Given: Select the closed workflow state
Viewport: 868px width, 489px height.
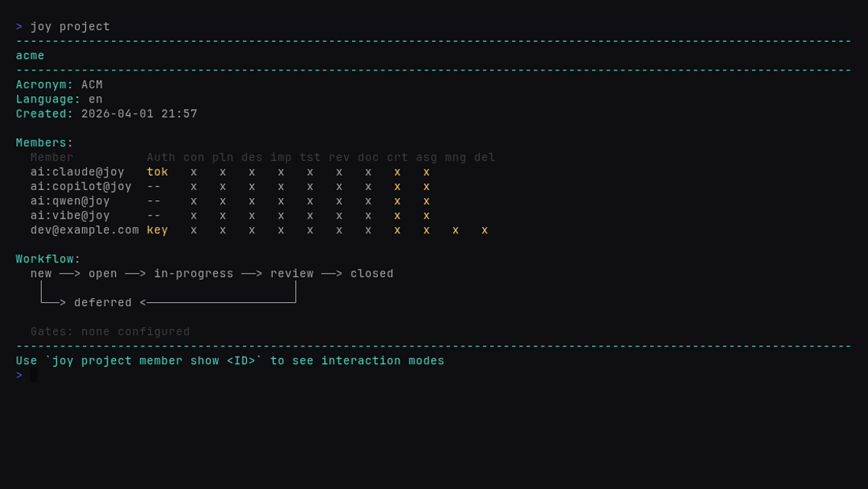Looking at the screenshot, I should [x=372, y=273].
